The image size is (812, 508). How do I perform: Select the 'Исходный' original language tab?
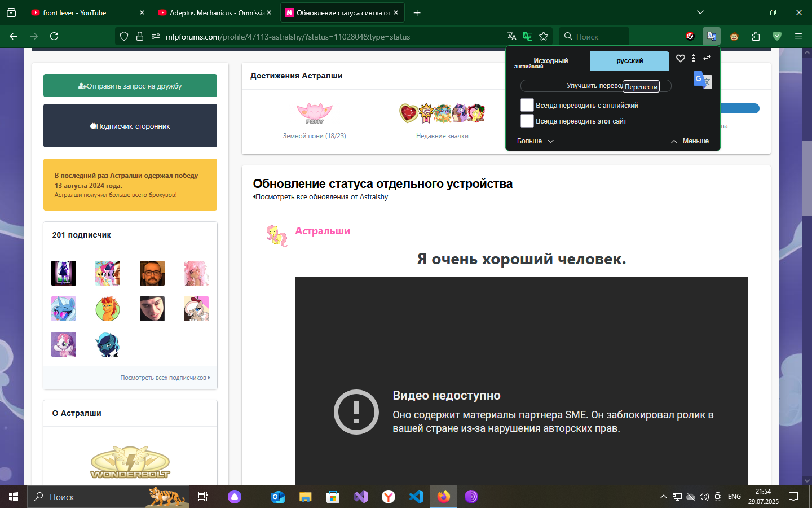[550, 61]
